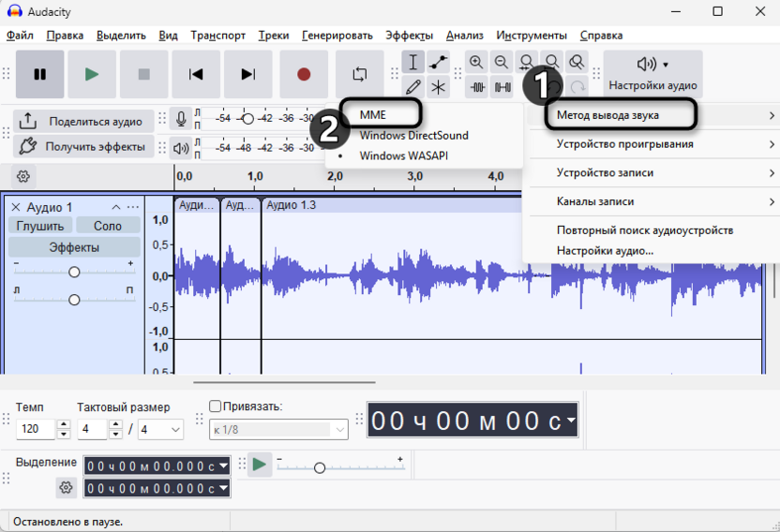
Task: Open the time display format dropdown arrow
Action: 571,420
